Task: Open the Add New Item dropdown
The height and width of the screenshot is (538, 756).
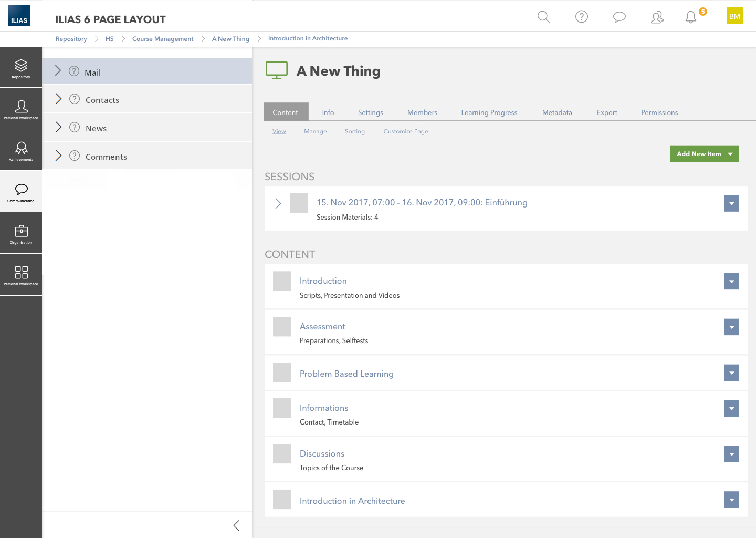Action: (x=704, y=154)
